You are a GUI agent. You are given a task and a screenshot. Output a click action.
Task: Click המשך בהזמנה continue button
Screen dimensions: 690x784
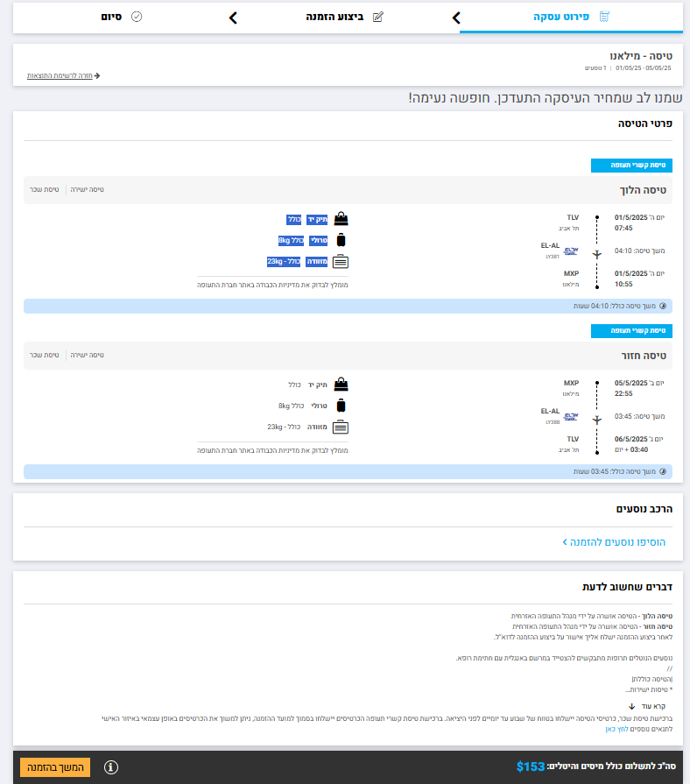(55, 767)
